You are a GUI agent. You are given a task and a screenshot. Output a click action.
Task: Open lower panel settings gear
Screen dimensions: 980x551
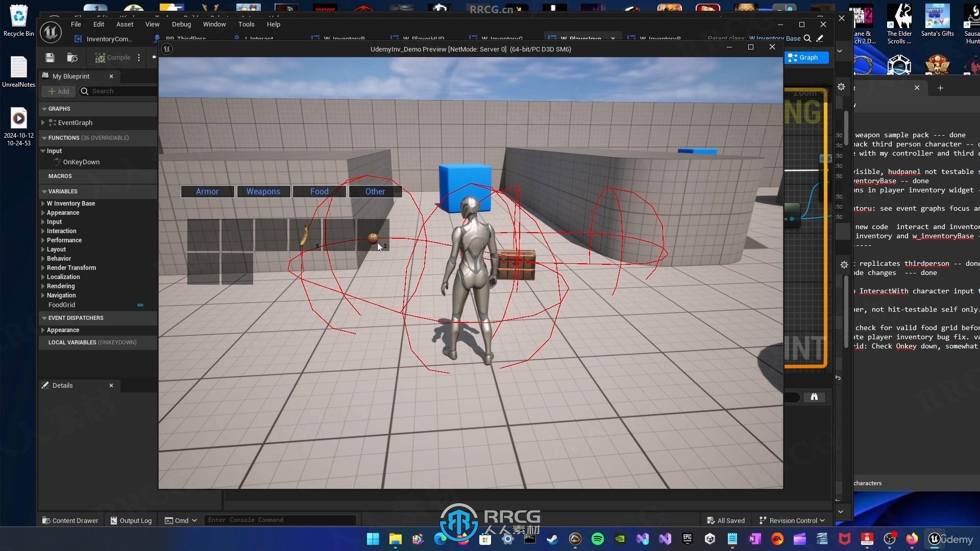click(844, 265)
